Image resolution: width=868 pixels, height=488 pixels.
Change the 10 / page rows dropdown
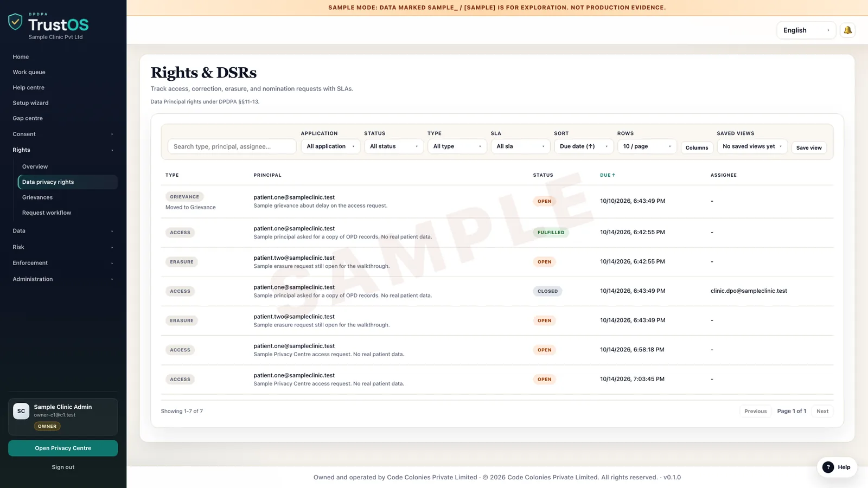pyautogui.click(x=647, y=146)
